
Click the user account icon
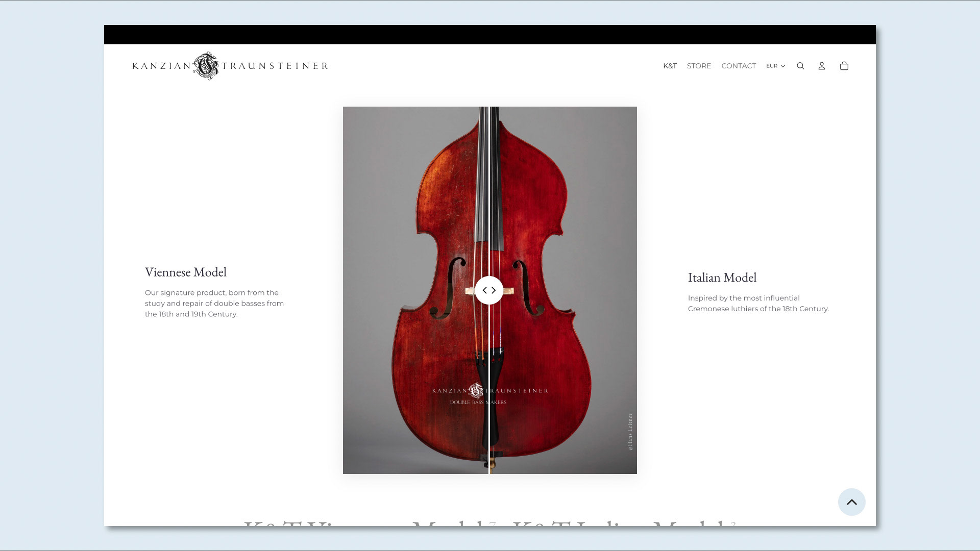pyautogui.click(x=822, y=66)
